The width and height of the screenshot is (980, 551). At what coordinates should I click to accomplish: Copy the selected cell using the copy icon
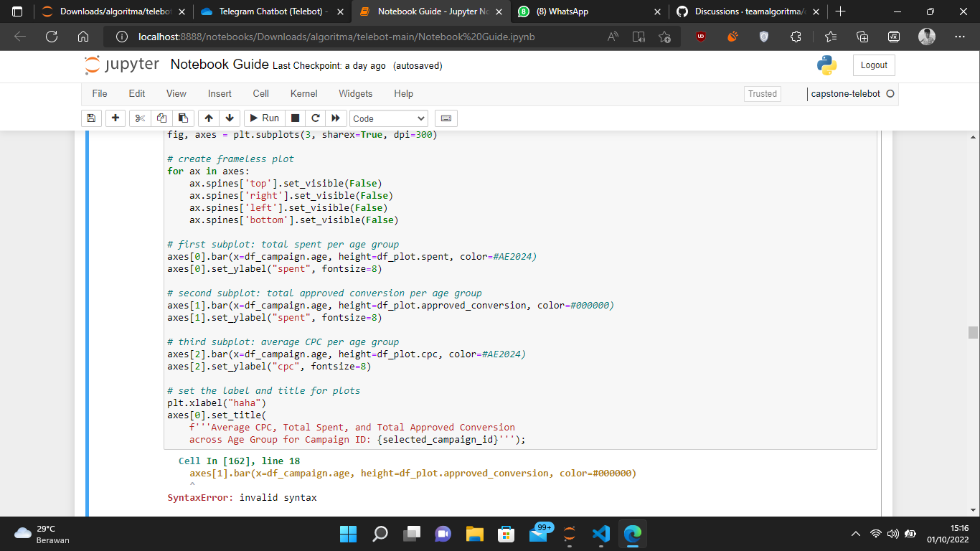[x=160, y=118]
